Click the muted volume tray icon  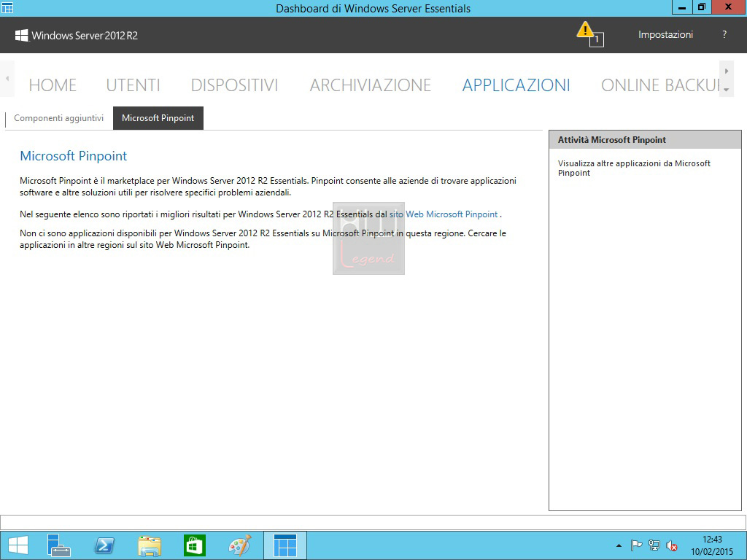pyautogui.click(x=672, y=545)
